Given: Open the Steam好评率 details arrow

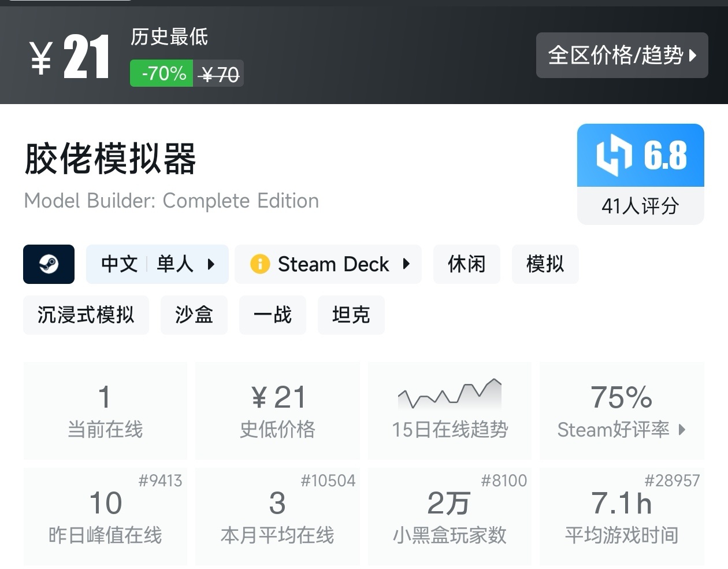Looking at the screenshot, I should 682,430.
